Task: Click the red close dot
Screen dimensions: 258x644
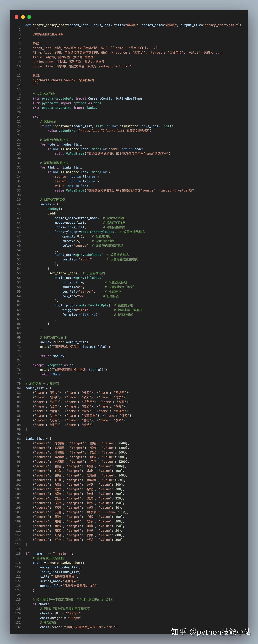Action: pos(17,17)
